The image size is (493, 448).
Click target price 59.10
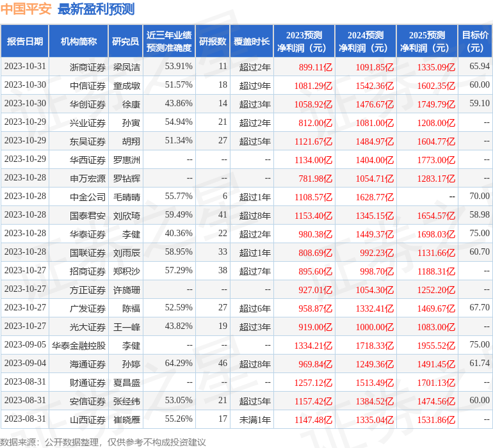480,104
